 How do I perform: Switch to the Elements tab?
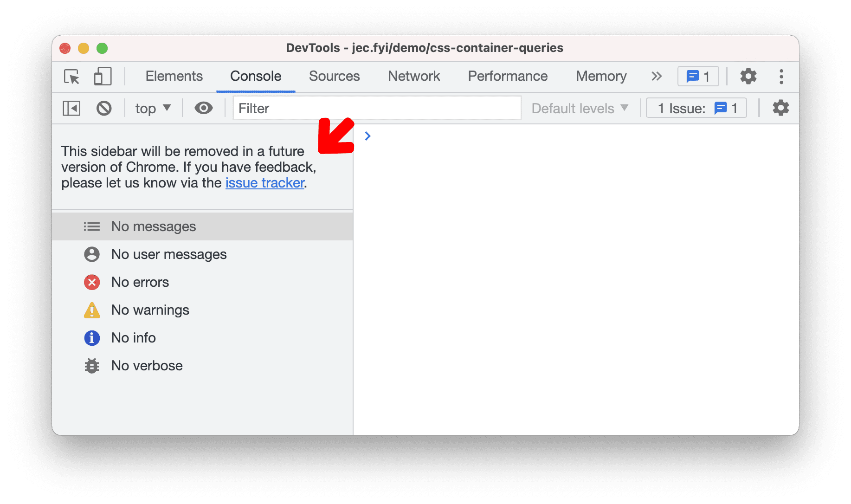click(x=174, y=76)
